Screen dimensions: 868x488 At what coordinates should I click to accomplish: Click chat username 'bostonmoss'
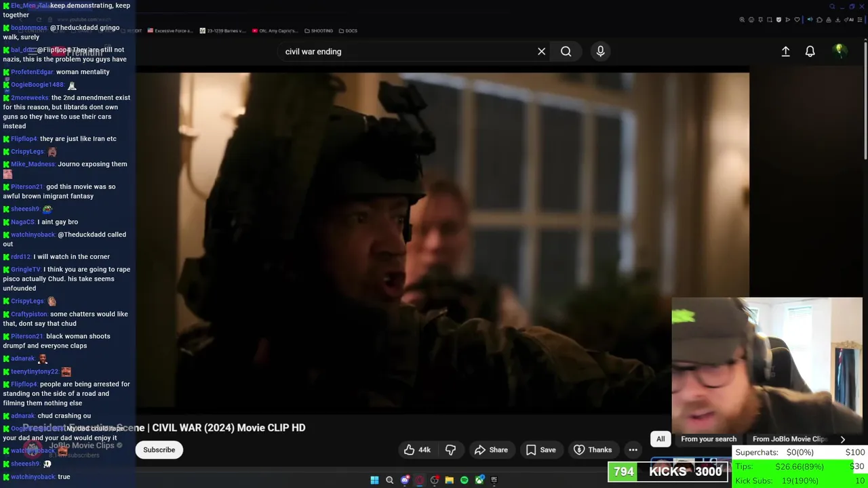pos(28,28)
